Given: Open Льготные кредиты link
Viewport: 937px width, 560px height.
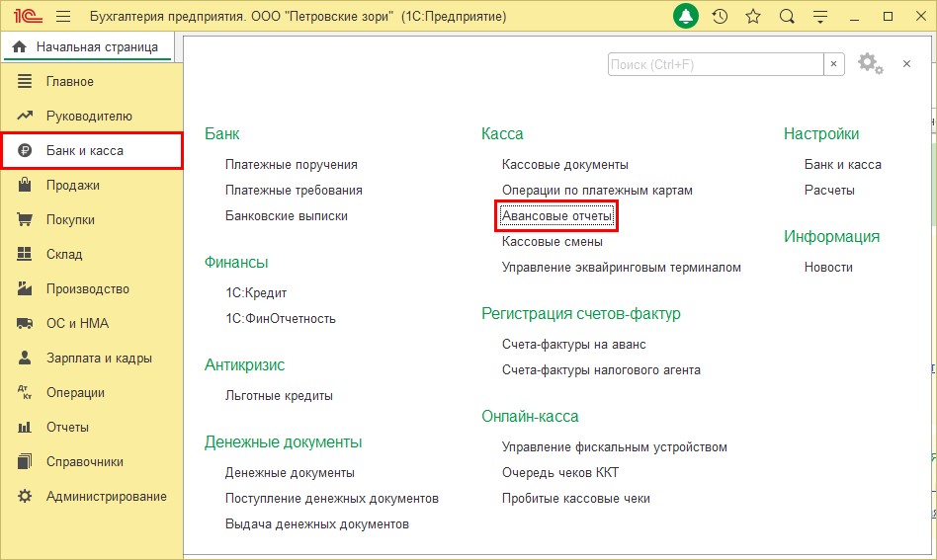Looking at the screenshot, I should (279, 396).
